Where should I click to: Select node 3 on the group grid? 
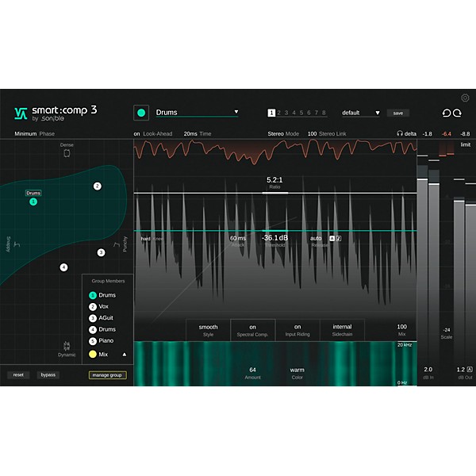[101, 252]
